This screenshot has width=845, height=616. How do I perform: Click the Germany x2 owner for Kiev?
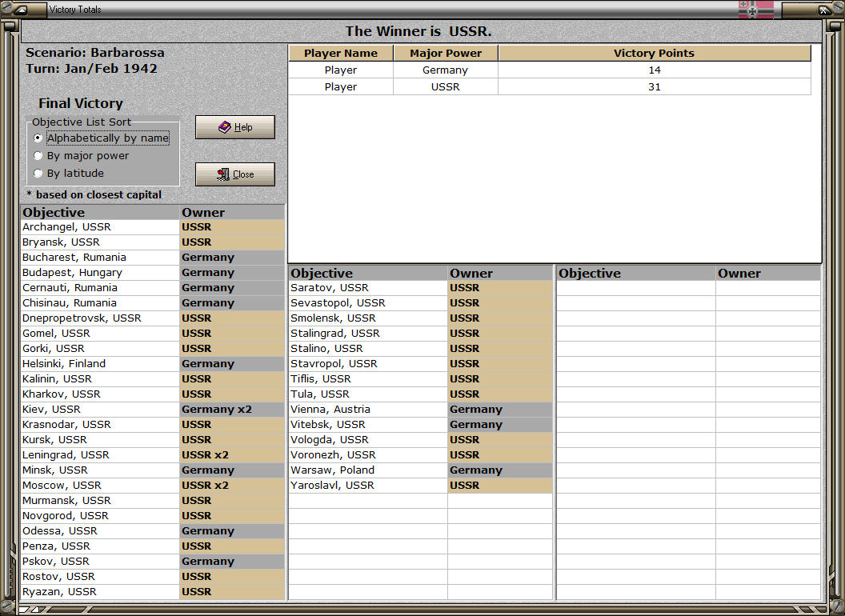232,409
